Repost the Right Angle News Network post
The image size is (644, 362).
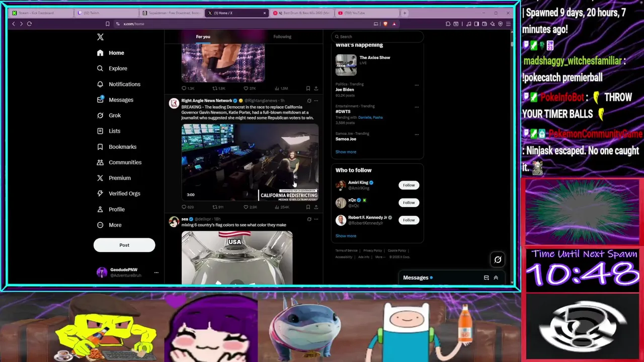pyautogui.click(x=218, y=207)
